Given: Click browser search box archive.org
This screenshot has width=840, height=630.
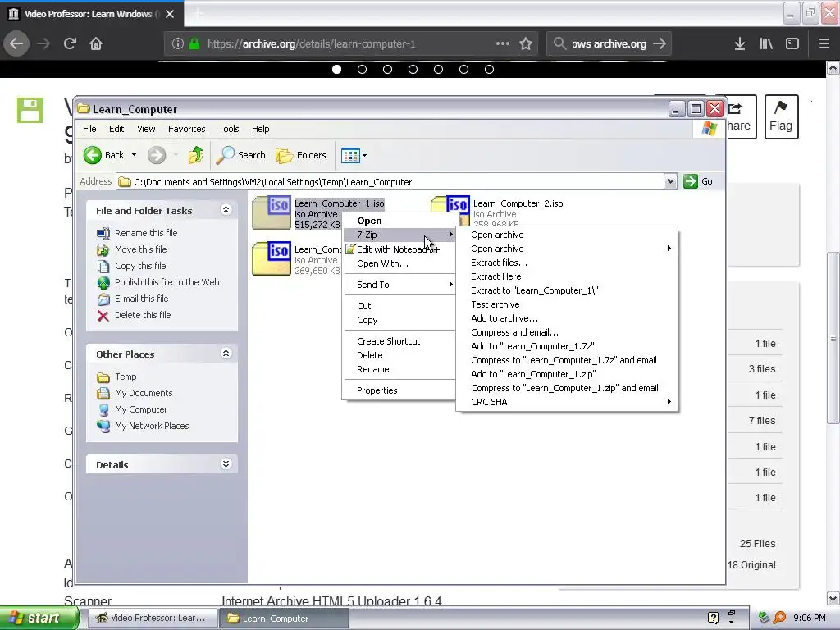Looking at the screenshot, I should tap(609, 44).
